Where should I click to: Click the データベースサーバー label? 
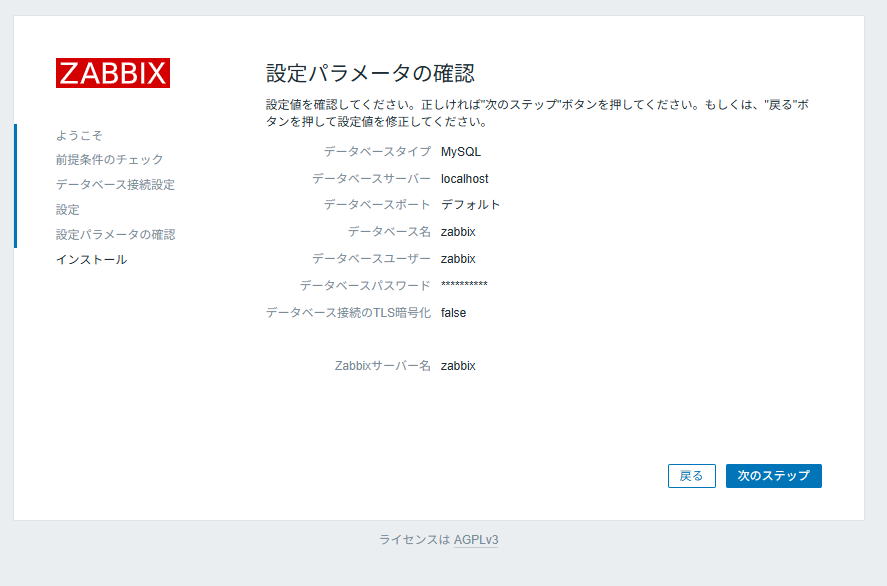tap(371, 179)
